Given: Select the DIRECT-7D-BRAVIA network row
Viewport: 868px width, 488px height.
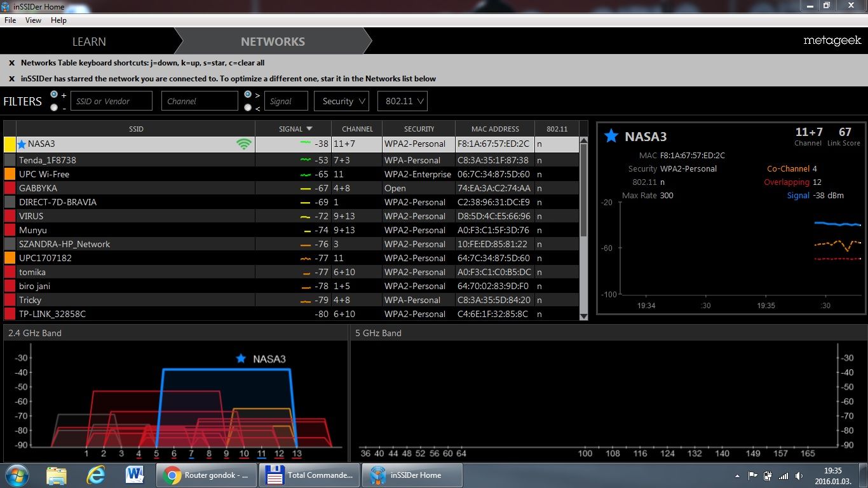Looking at the screenshot, I should (x=292, y=202).
